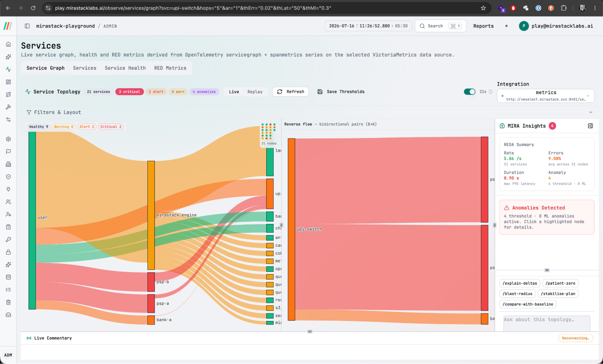This screenshot has width=603, height=364.
Task: Open the active observe pulse icon in sidebar
Action: [8, 69]
